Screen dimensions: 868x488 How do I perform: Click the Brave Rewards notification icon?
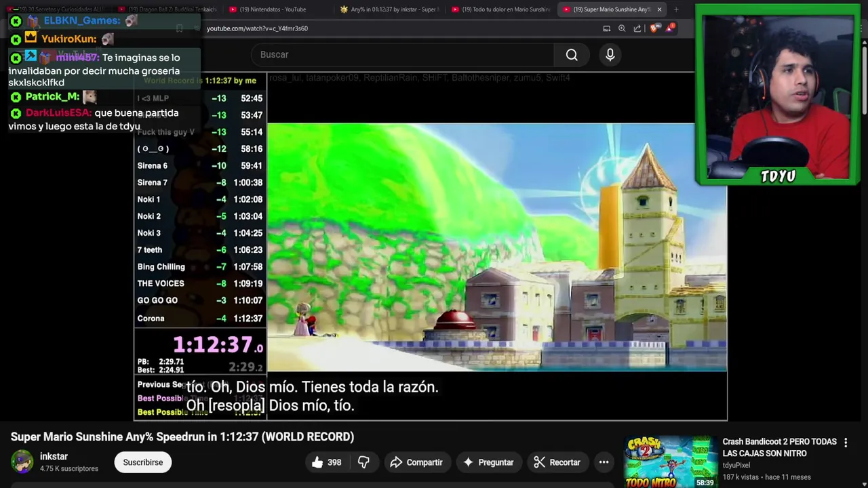(670, 28)
